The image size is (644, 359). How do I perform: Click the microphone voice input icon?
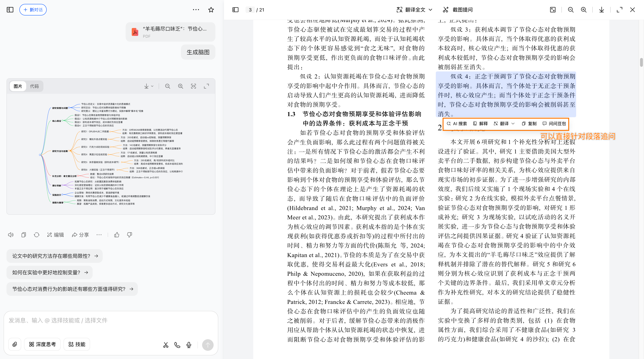[x=189, y=345]
